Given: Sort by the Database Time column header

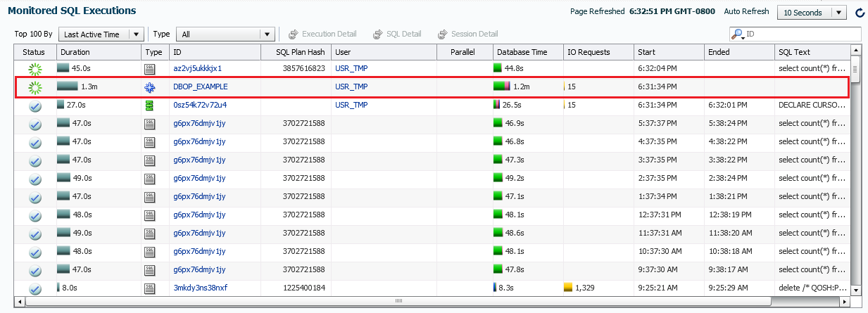Looking at the screenshot, I should pos(528,52).
